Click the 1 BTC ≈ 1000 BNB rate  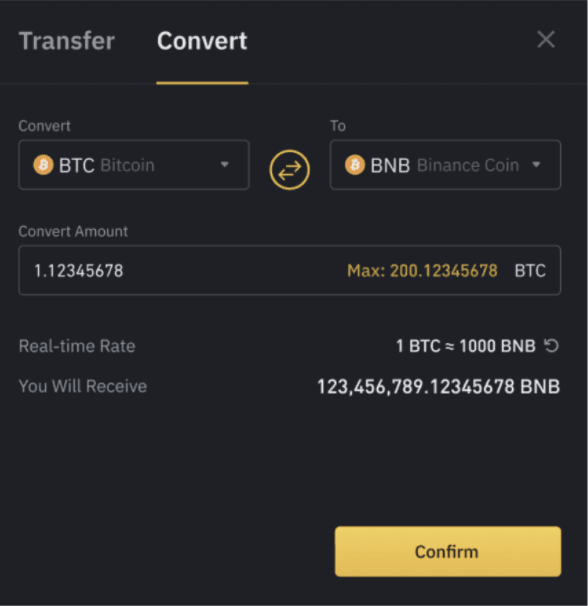(x=466, y=346)
